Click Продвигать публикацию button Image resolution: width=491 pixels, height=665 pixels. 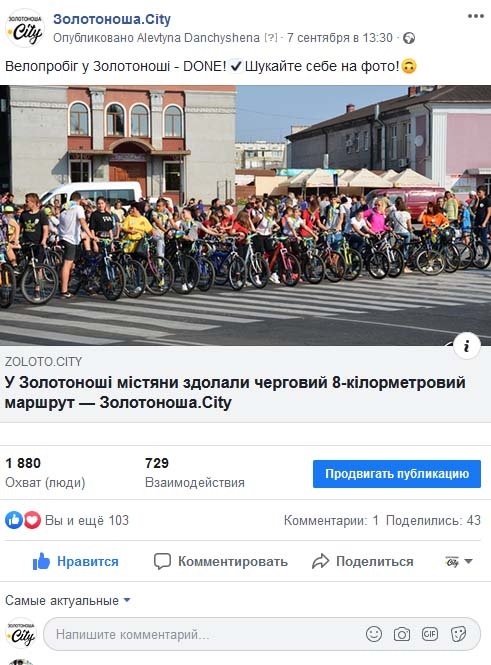(x=397, y=474)
